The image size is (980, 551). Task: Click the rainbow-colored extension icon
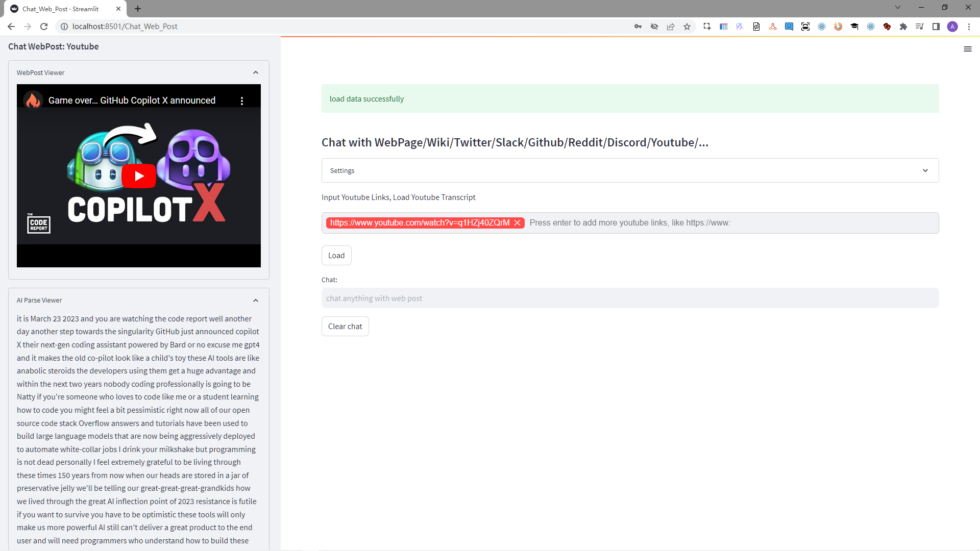(x=838, y=26)
